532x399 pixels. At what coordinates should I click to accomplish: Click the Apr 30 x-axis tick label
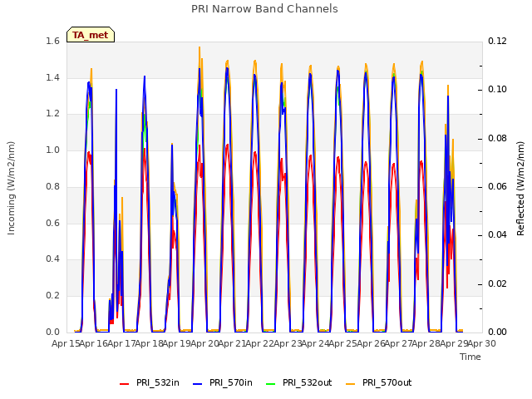tap(481, 343)
